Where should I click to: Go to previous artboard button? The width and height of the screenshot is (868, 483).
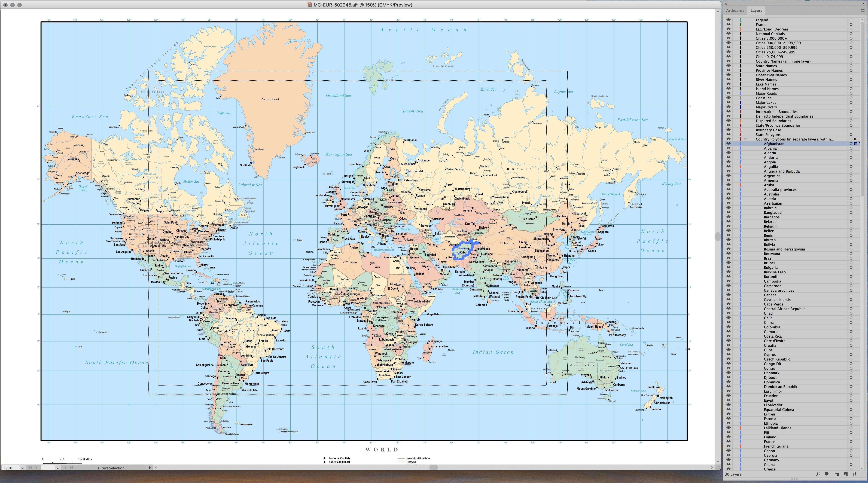(36, 467)
